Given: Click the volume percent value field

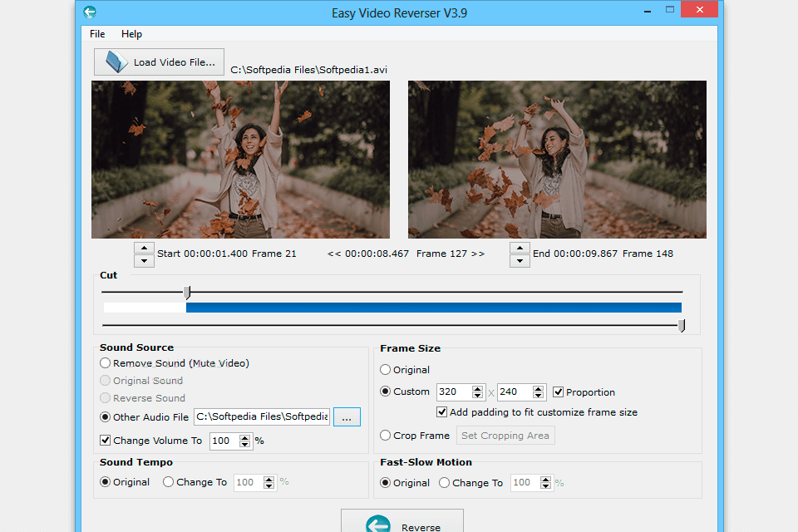Looking at the screenshot, I should tap(224, 441).
